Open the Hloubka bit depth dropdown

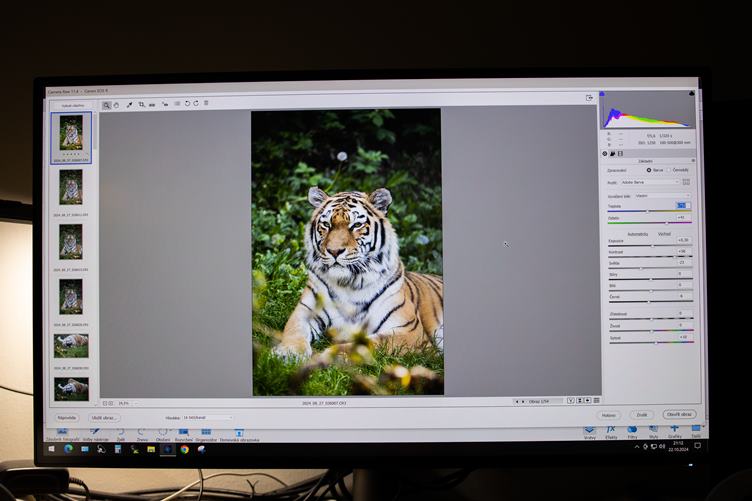(x=208, y=418)
